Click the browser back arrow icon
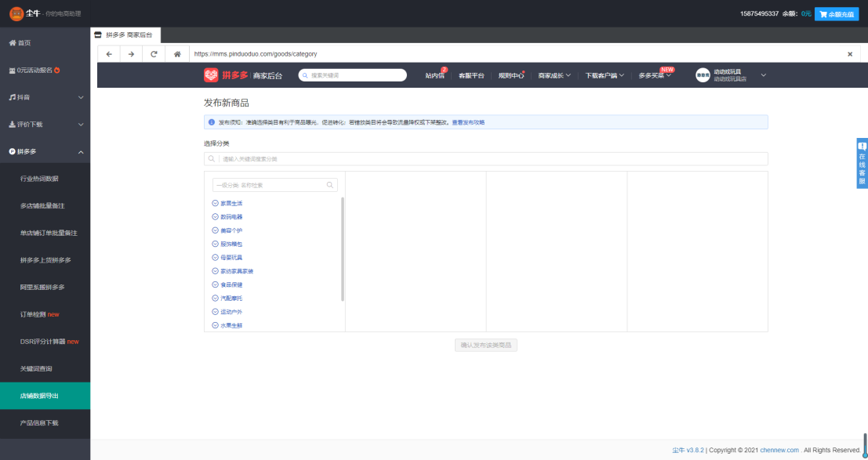Viewport: 868px width, 460px height. click(109, 54)
